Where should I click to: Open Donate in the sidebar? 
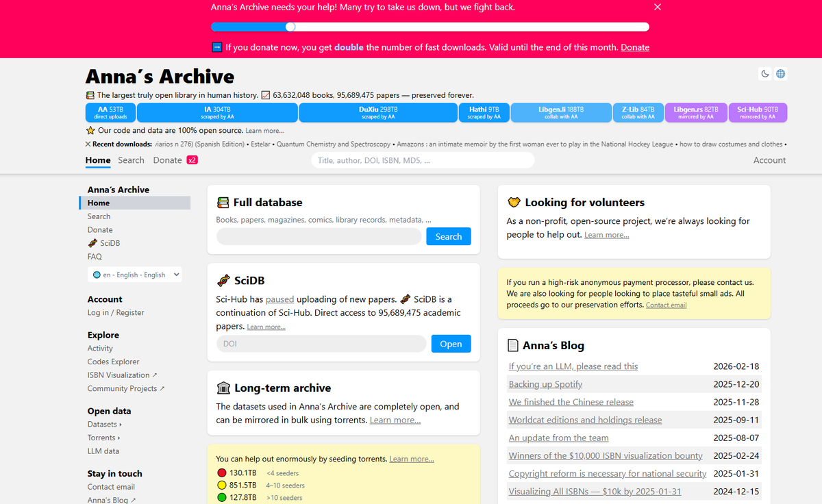[x=100, y=230]
